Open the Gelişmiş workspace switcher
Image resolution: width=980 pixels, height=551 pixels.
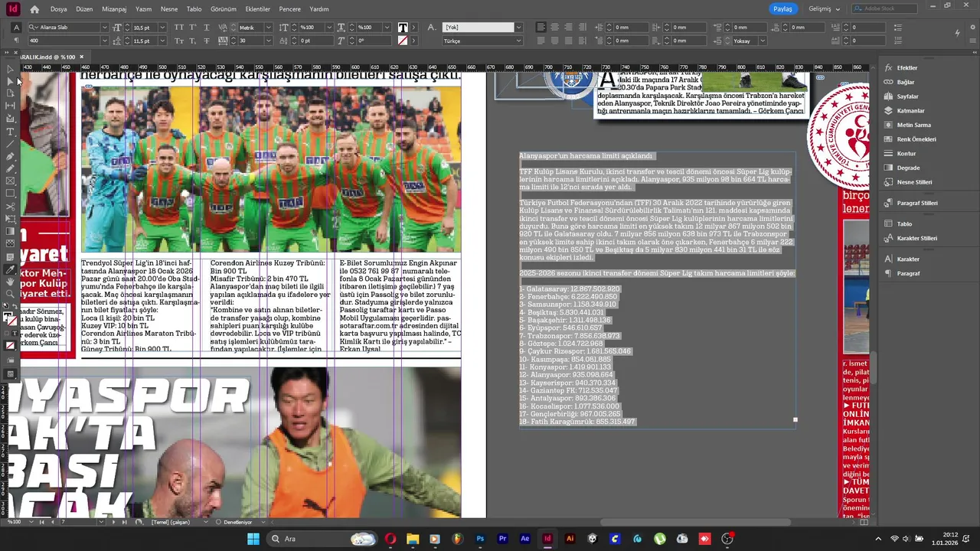click(824, 9)
